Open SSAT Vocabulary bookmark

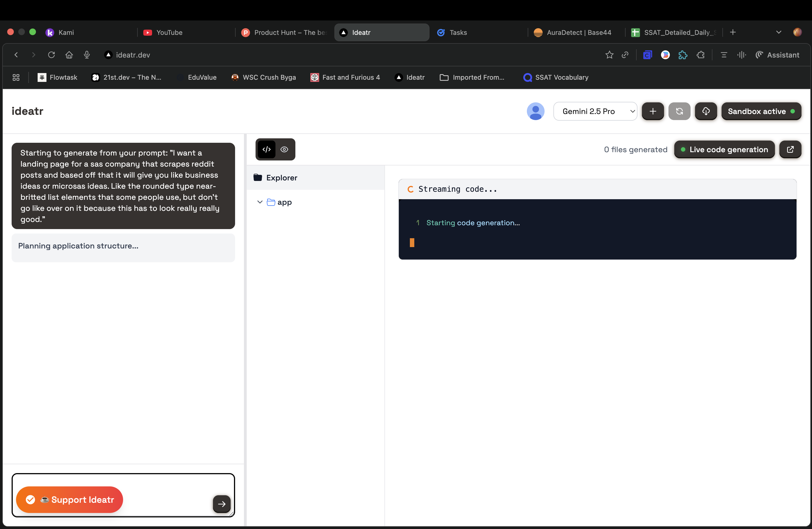[x=556, y=77]
